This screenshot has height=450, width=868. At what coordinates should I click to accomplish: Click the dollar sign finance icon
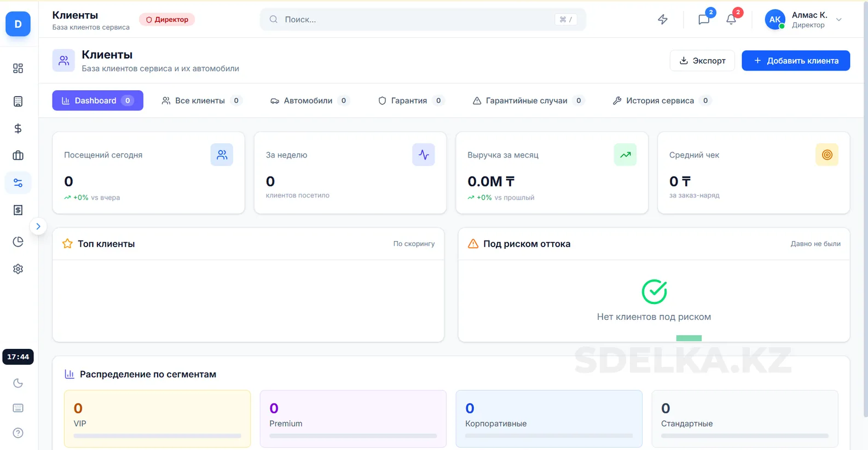pyautogui.click(x=18, y=128)
